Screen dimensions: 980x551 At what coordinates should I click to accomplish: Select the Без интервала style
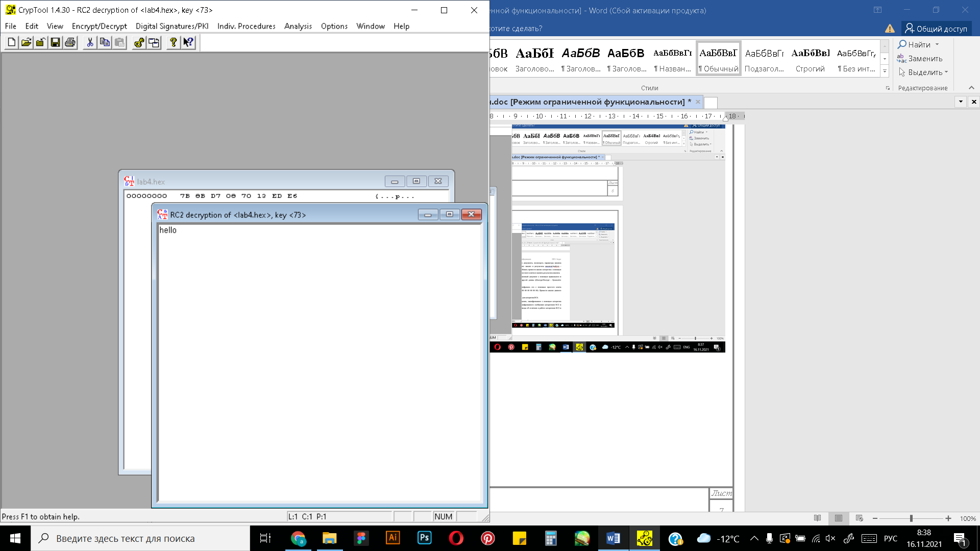tap(856, 59)
